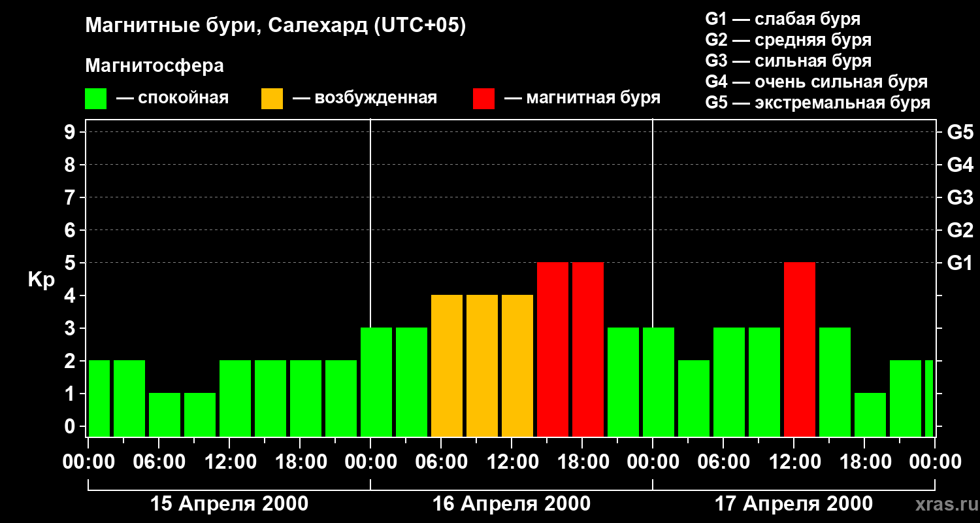Image resolution: width=980 pixels, height=523 pixels.
Task: Click the date label "15 Апреля 2000"
Action: (x=229, y=504)
